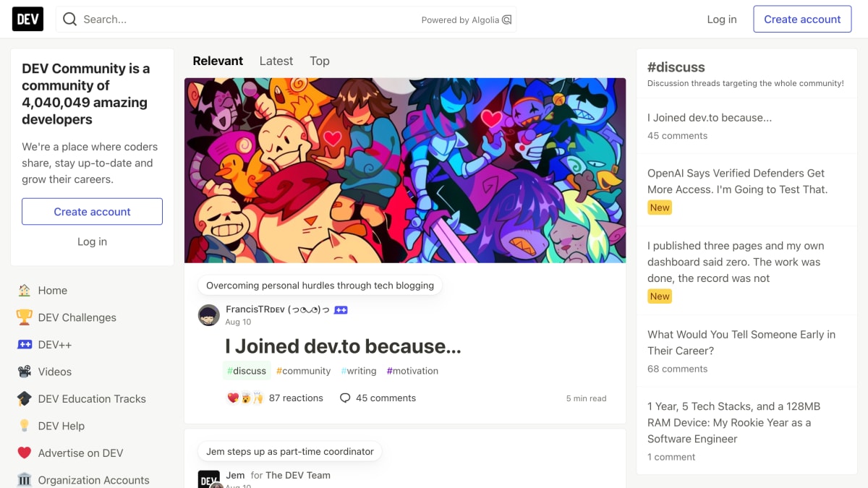Screen dimensions: 868x488
Task: Click Overcoming personal hurdles through tech blogging pill
Action: tap(320, 286)
